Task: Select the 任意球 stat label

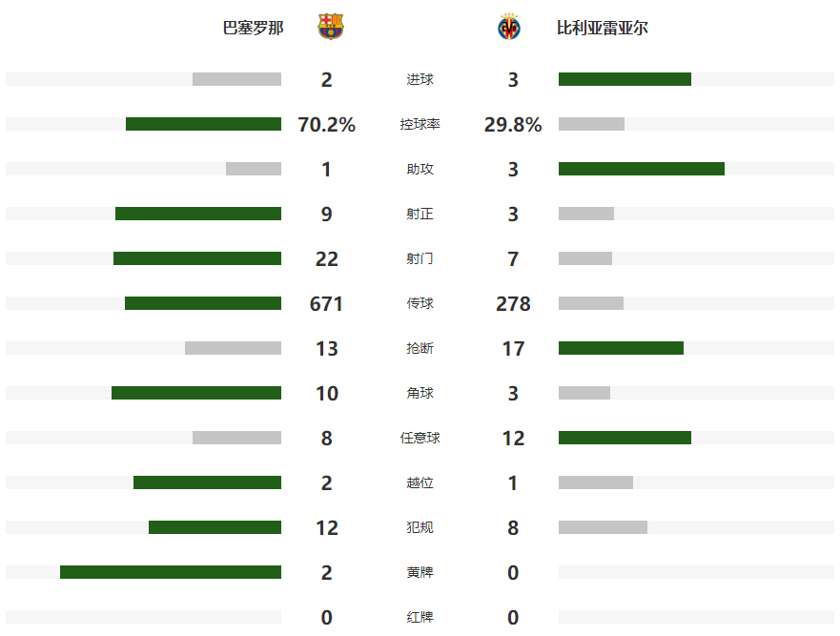Action: click(420, 439)
